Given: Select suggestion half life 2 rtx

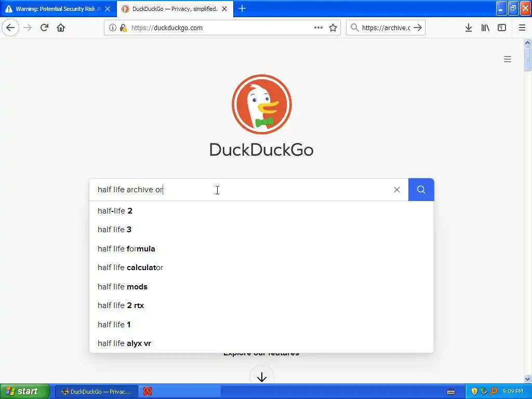Looking at the screenshot, I should (x=261, y=305).
